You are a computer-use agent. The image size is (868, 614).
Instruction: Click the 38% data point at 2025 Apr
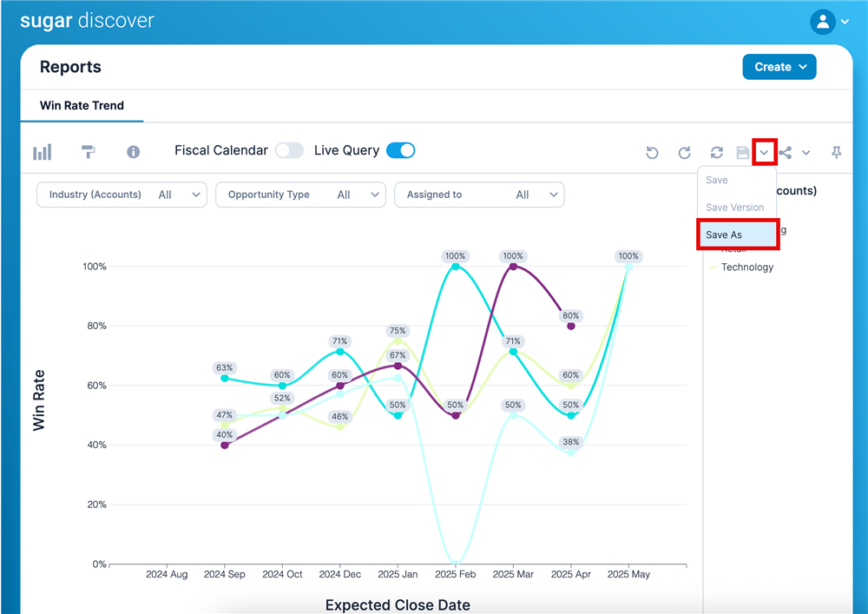click(x=571, y=452)
